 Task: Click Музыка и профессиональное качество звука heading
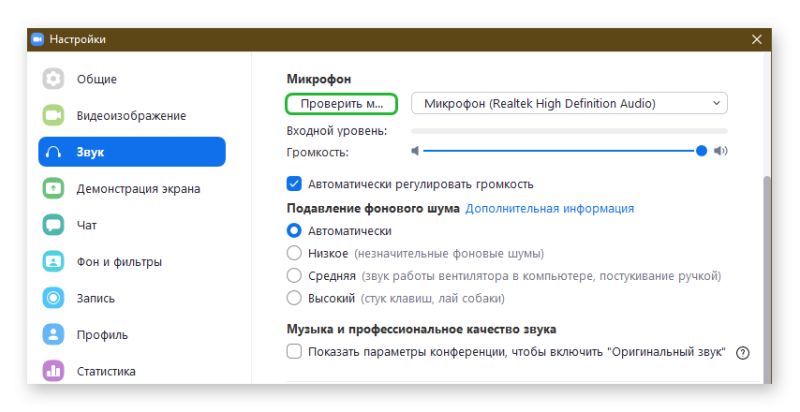click(x=421, y=329)
